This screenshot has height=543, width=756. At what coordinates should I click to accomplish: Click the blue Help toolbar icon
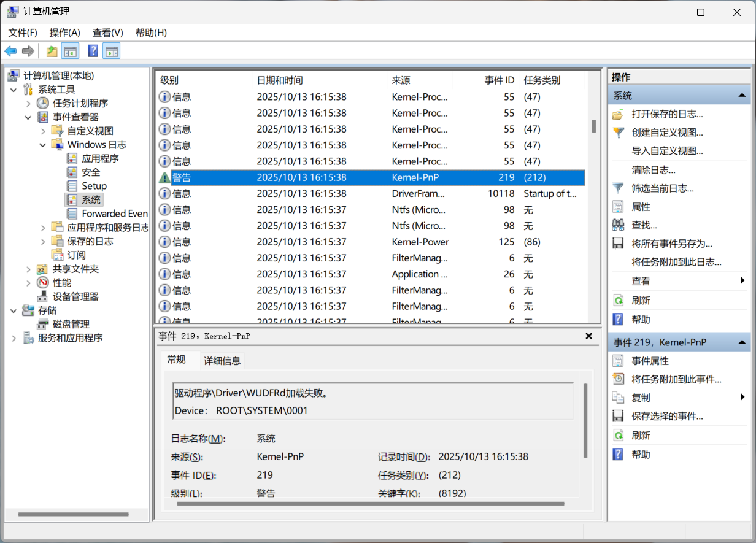(x=93, y=51)
